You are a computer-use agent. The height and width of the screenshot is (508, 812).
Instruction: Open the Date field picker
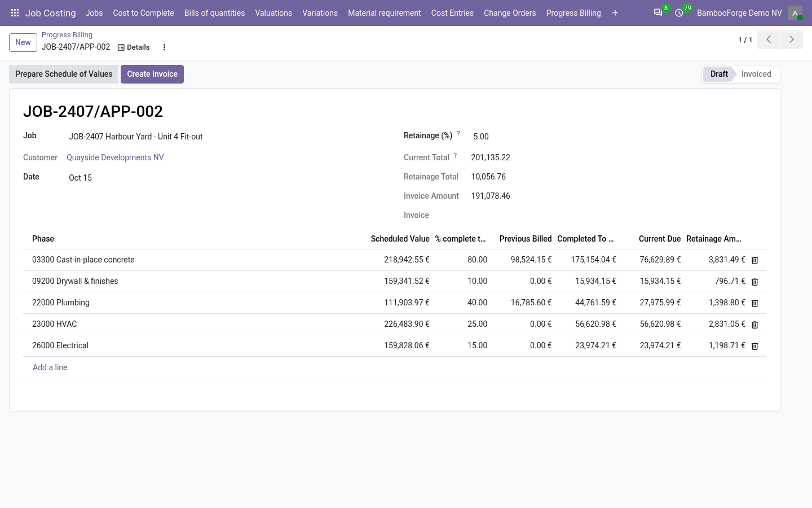tap(226, 178)
